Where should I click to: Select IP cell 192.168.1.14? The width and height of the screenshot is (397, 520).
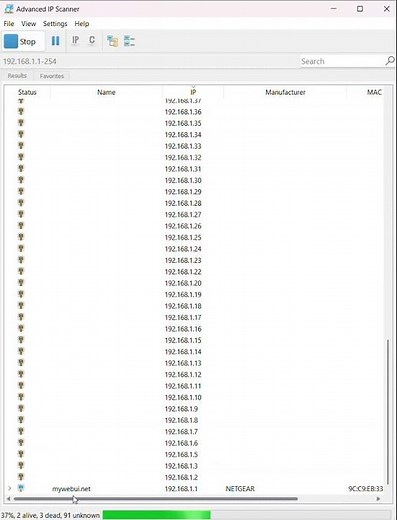point(183,352)
